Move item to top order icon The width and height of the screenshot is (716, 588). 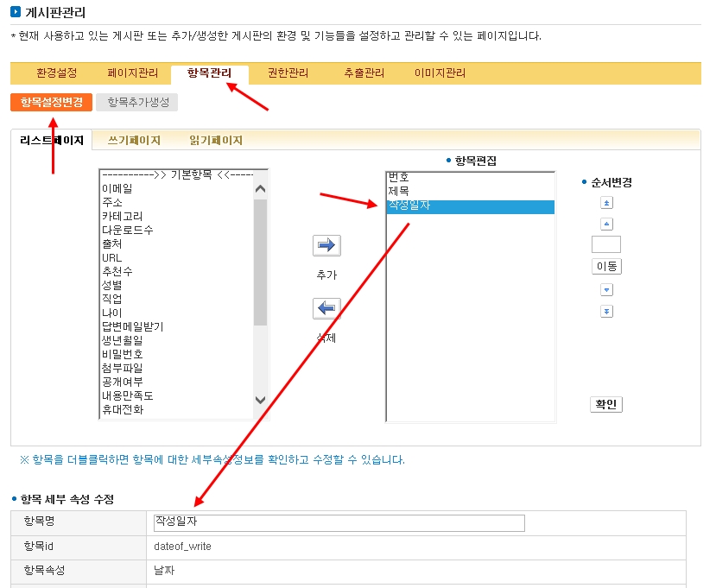click(606, 202)
